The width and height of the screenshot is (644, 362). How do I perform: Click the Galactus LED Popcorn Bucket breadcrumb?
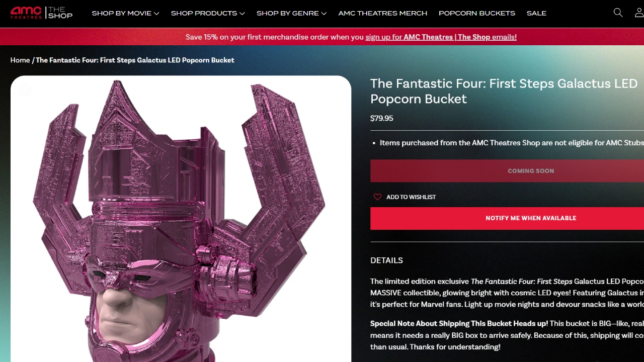click(x=135, y=60)
